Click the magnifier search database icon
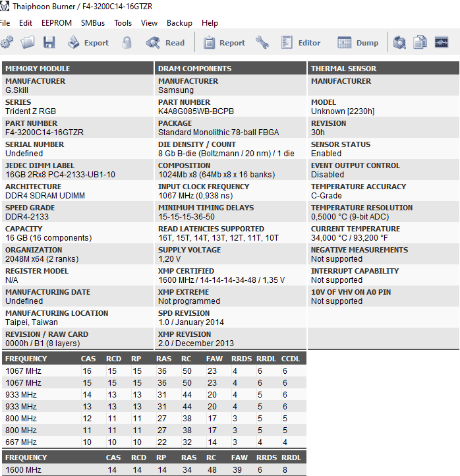The width and height of the screenshot is (460, 476). [x=399, y=42]
